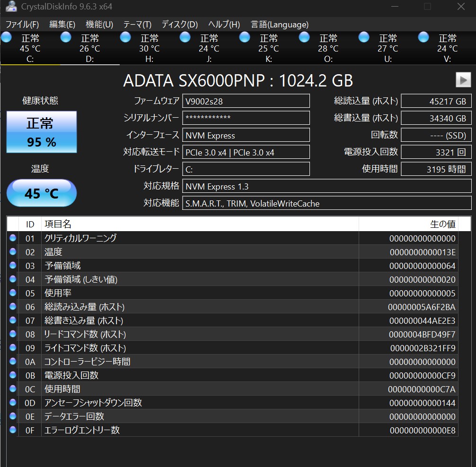Switch to drive O: tab
Viewport: 476px width, 467px height.
click(328, 48)
